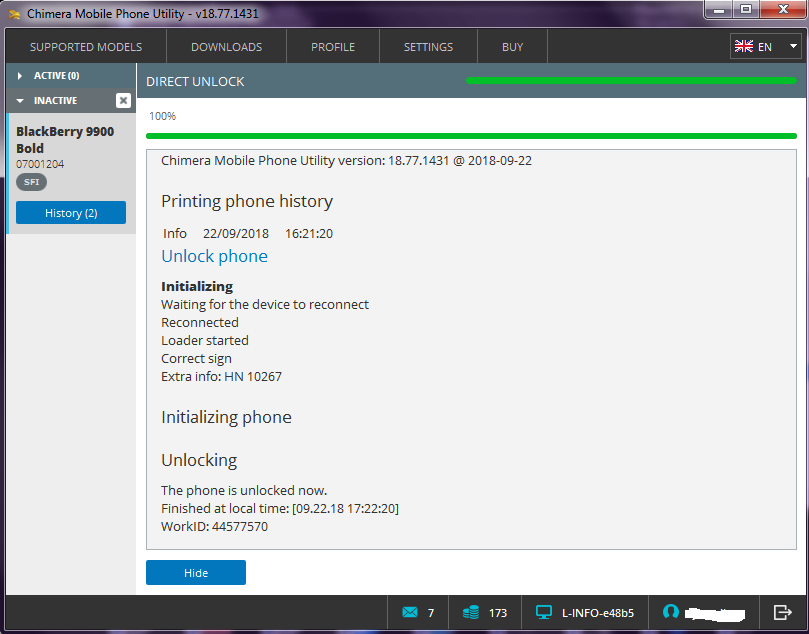Log out using the exit icon
Viewport: 809px width, 634px height.
point(783,612)
